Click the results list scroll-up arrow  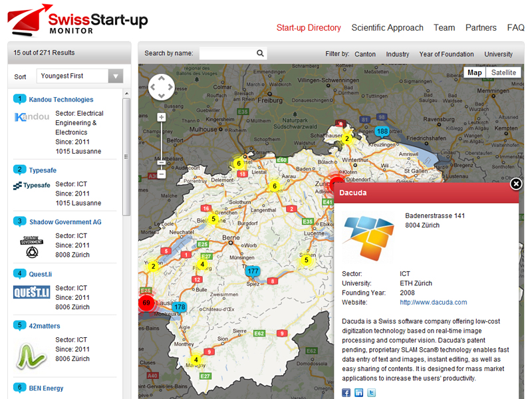pos(126,93)
